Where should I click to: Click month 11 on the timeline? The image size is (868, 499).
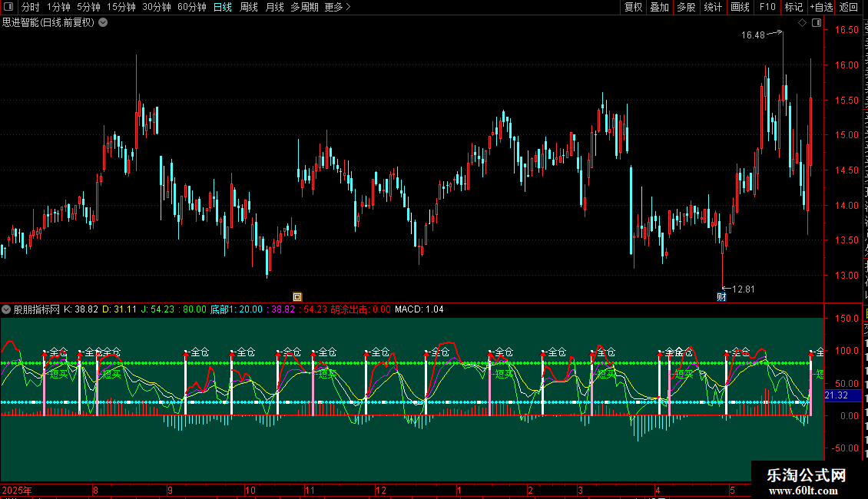(310, 490)
